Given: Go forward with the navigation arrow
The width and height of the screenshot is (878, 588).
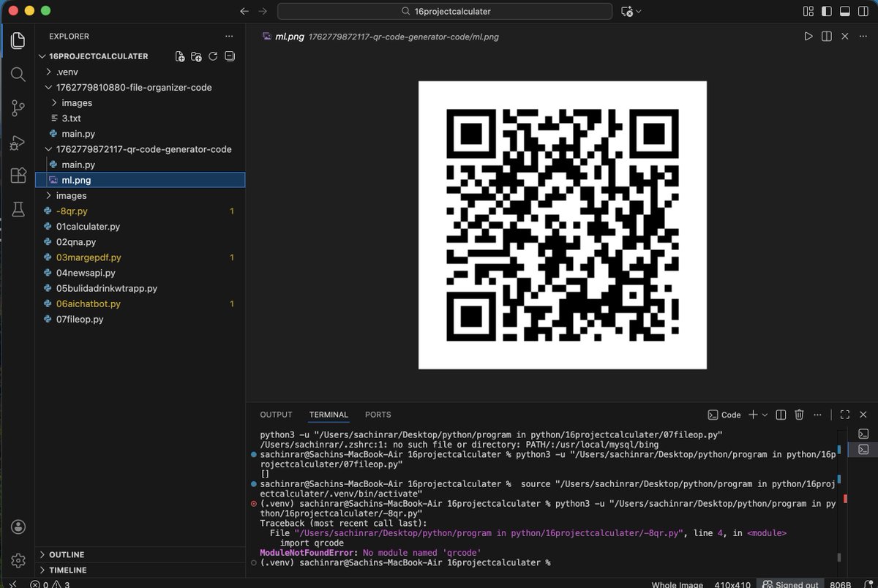Looking at the screenshot, I should (263, 11).
